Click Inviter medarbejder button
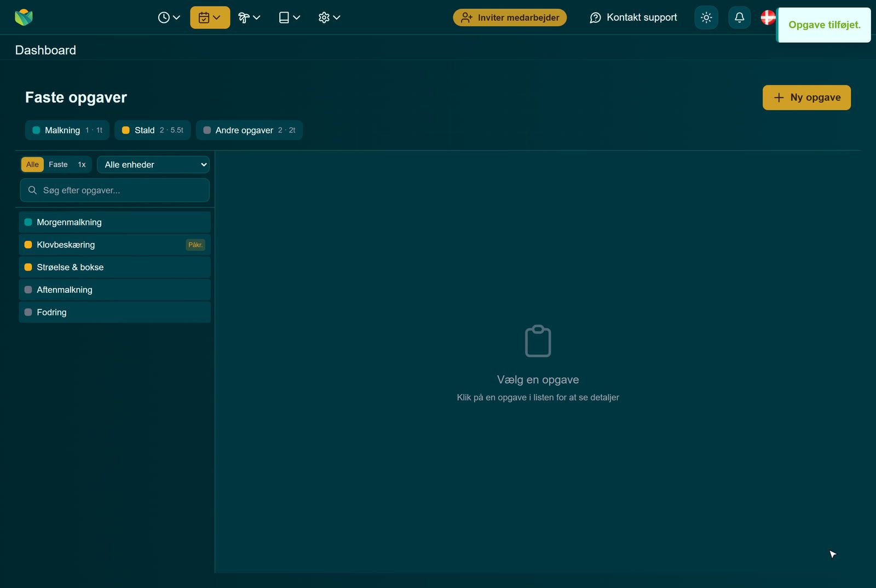This screenshot has width=876, height=588. pos(510,18)
